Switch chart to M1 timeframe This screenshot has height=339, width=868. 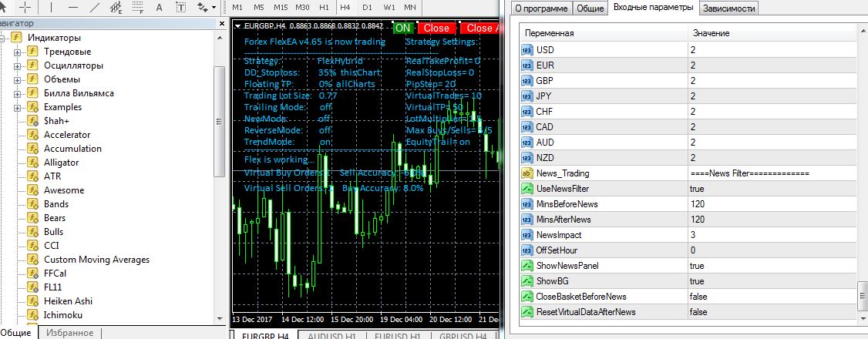237,7
